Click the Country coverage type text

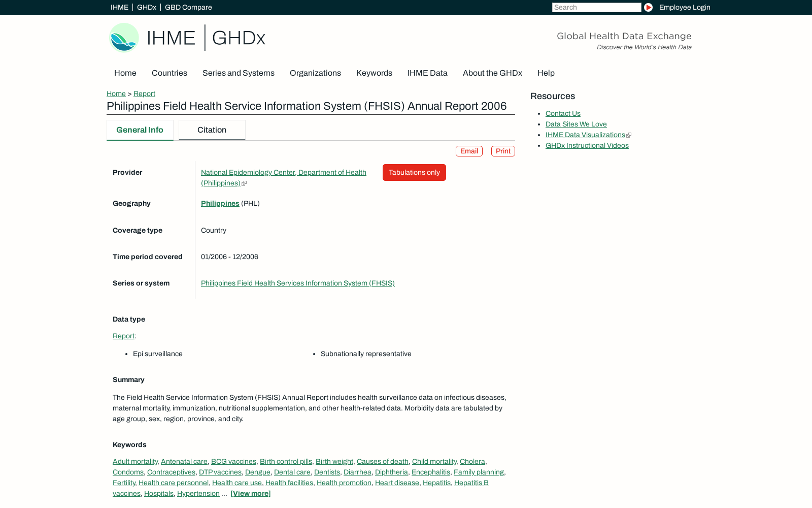point(214,230)
